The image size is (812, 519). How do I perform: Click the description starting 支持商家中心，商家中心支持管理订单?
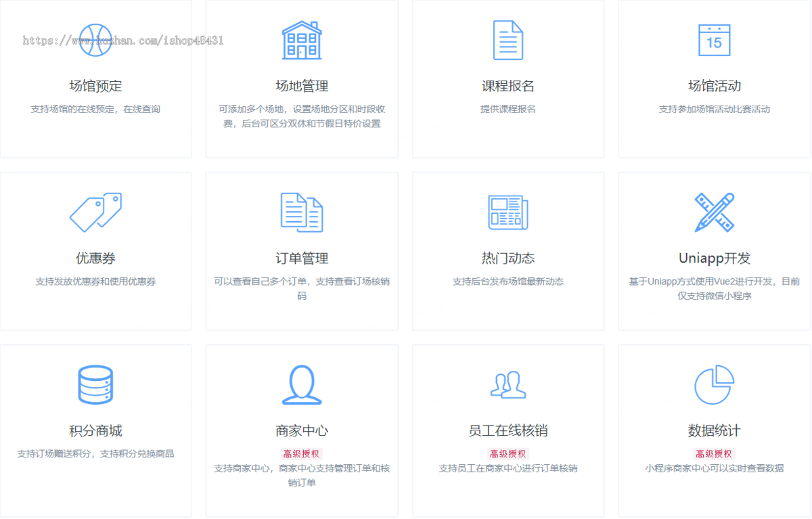302,476
